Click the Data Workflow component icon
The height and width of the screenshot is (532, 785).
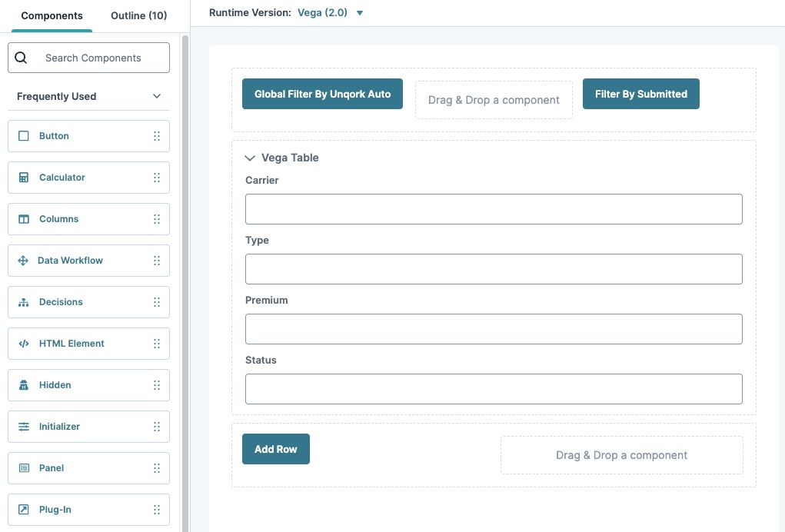click(23, 261)
